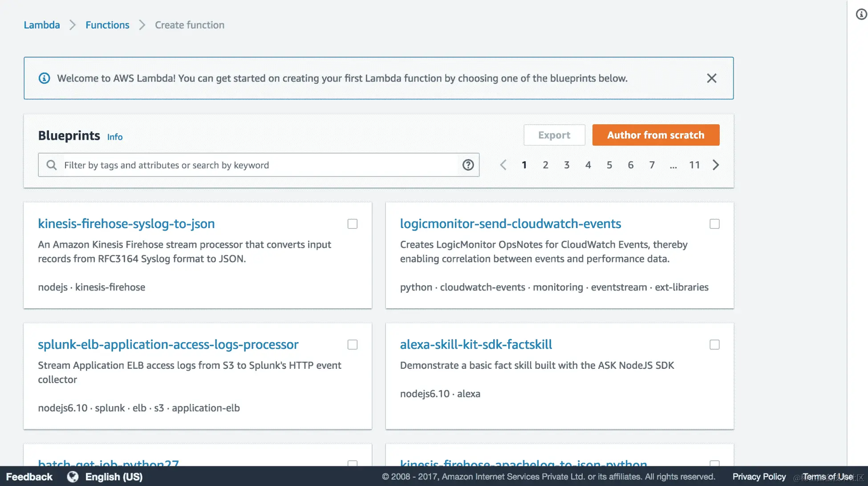Viewport: 868px width, 486px height.
Task: Open the English (US) language selector
Action: (x=114, y=477)
